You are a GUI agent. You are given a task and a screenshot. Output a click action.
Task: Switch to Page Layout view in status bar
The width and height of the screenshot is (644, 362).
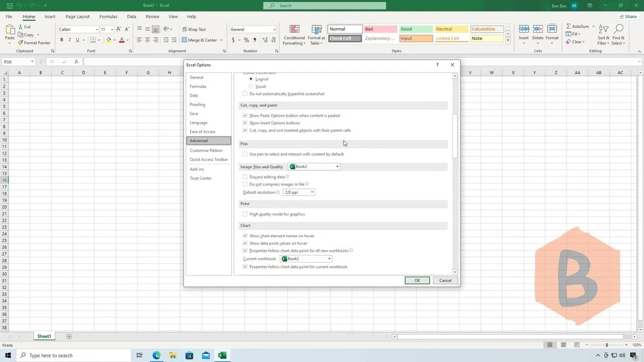[x=563, y=345]
